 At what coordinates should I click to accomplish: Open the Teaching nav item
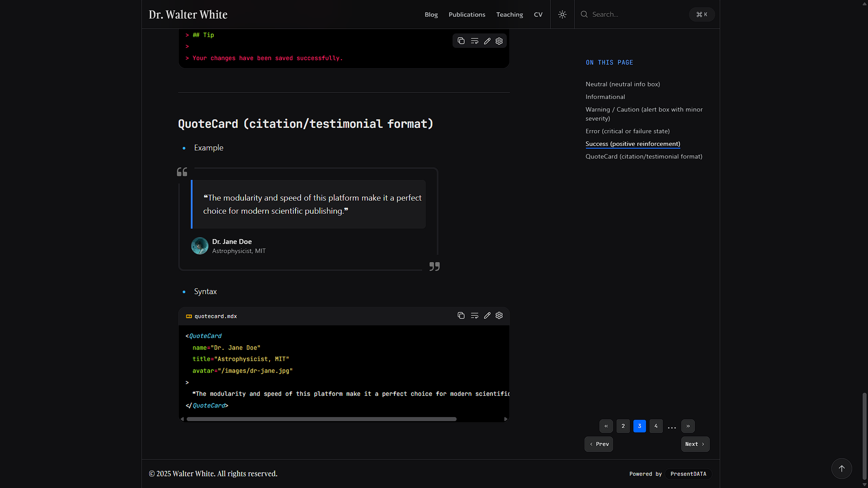tap(509, 14)
